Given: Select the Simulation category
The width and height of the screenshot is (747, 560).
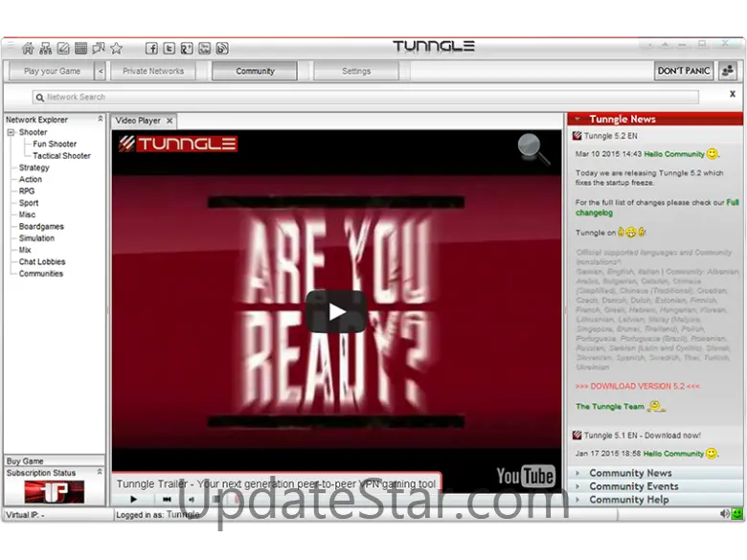Looking at the screenshot, I should click(x=36, y=238).
